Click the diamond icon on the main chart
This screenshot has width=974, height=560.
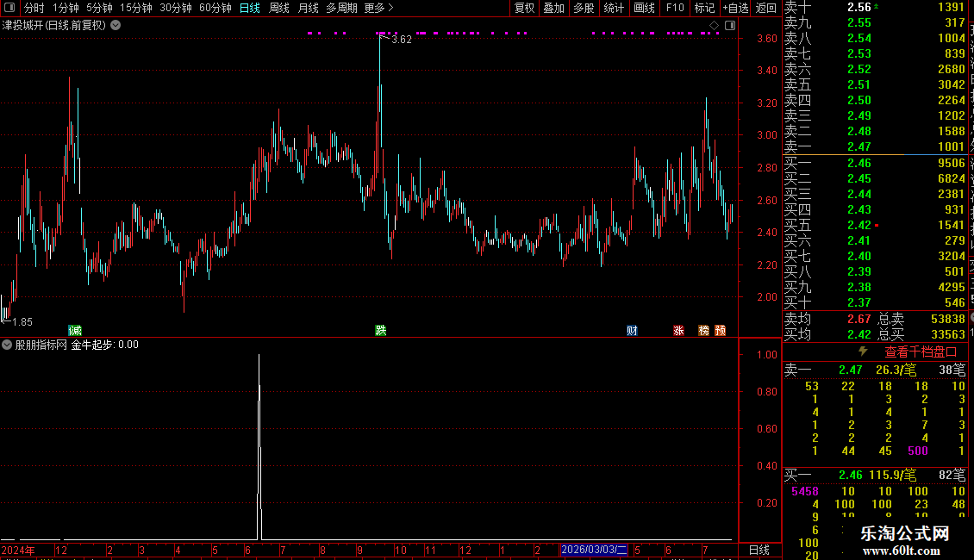pyautogui.click(x=715, y=26)
